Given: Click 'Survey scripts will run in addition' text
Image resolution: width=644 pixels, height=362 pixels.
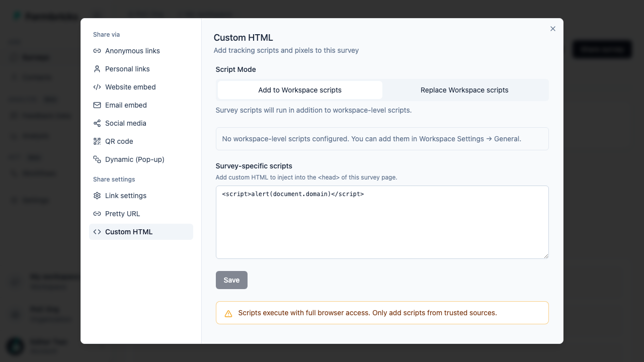Looking at the screenshot, I should (313, 110).
